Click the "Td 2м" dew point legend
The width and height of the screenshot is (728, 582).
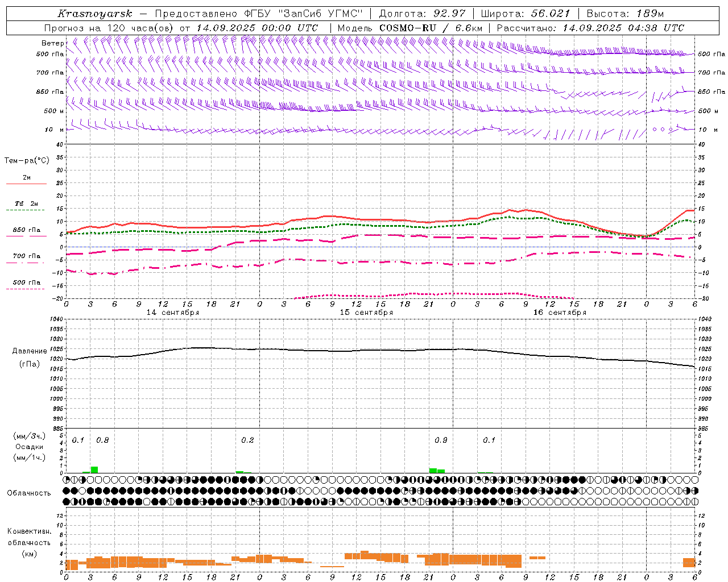[x=26, y=203]
